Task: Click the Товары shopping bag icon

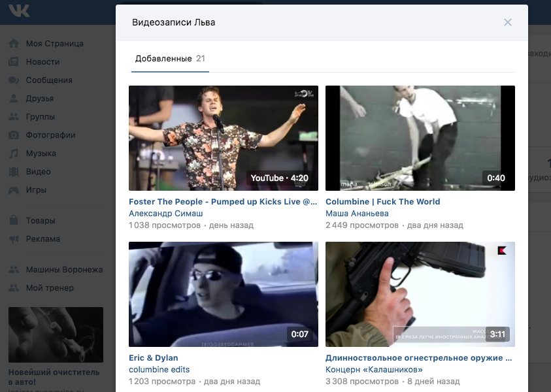Action: (x=13, y=221)
